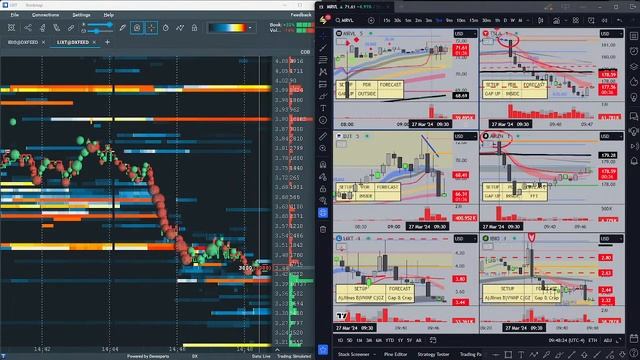Click the link chain icon in Bookmap toolbar

pyautogui.click(x=71, y=28)
